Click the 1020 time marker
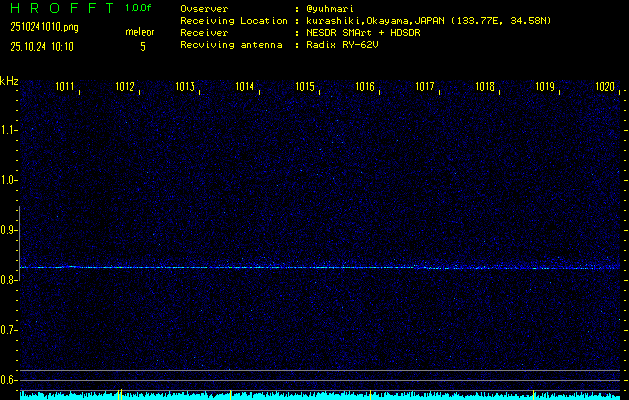Screen dimensions: 629x400 [x=604, y=87]
